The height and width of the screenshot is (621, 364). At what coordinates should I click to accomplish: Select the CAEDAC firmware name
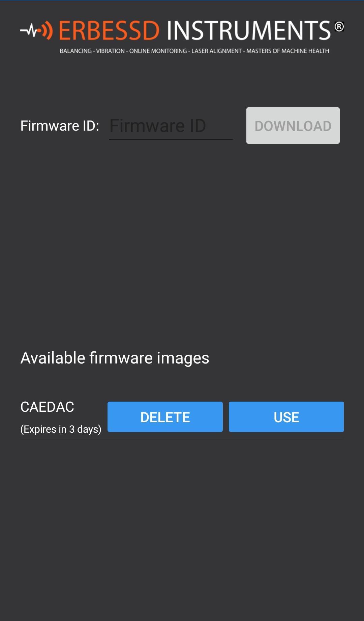click(47, 407)
